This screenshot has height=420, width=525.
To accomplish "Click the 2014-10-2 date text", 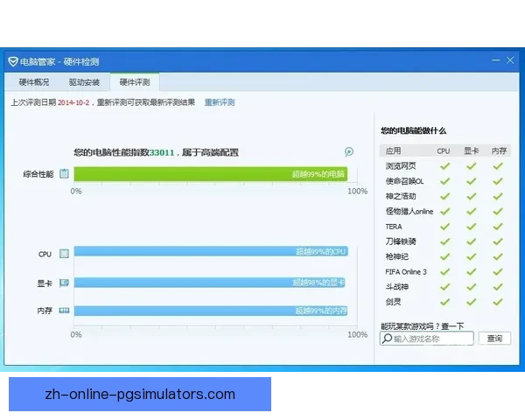I will click(x=73, y=103).
